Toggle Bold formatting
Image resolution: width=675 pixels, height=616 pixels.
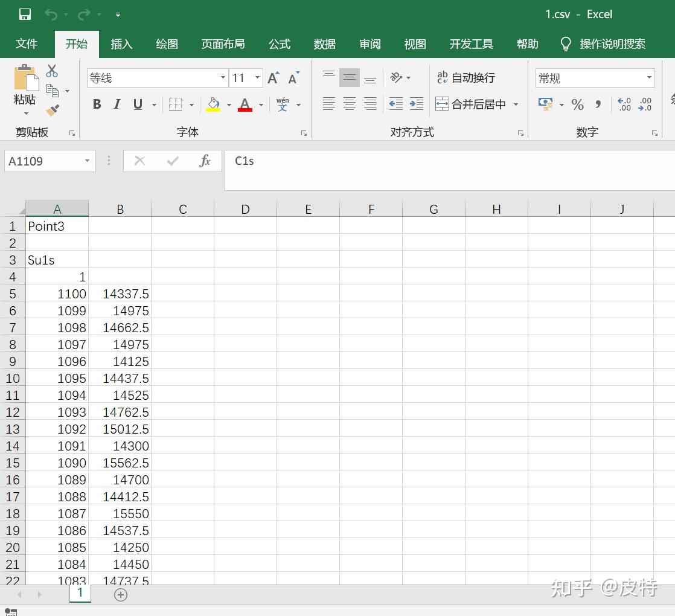coord(97,104)
